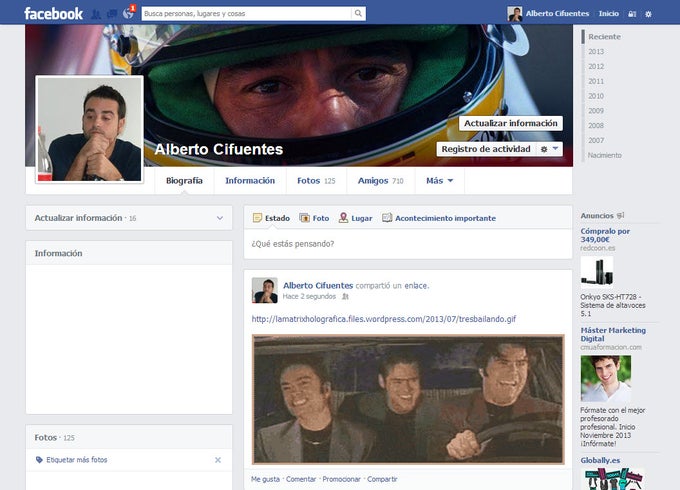Click Promocionar on the post
Image resolution: width=680 pixels, height=490 pixels.
pyautogui.click(x=341, y=479)
